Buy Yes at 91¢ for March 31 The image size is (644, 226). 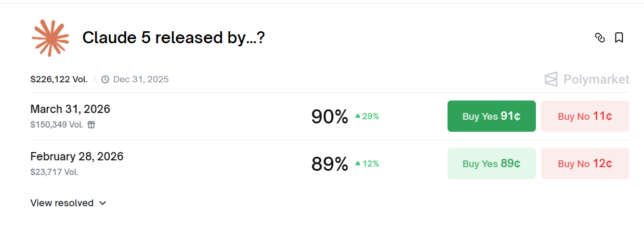pyautogui.click(x=492, y=116)
